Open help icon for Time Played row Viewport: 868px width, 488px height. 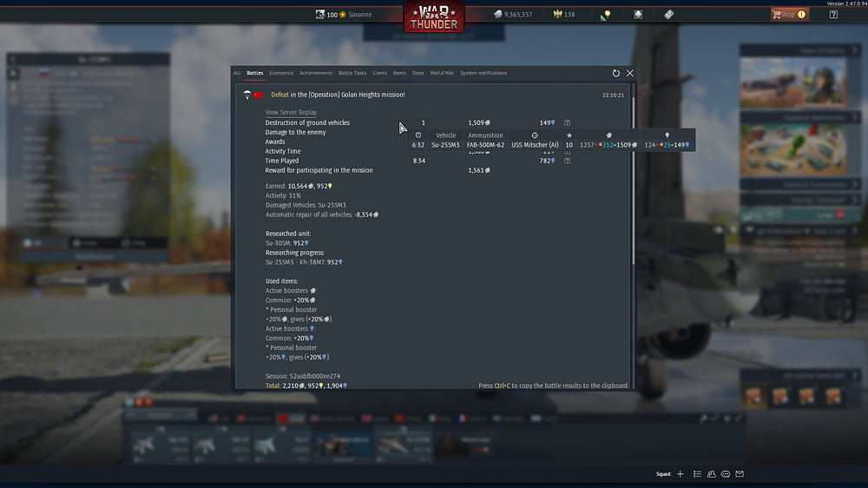coord(568,161)
